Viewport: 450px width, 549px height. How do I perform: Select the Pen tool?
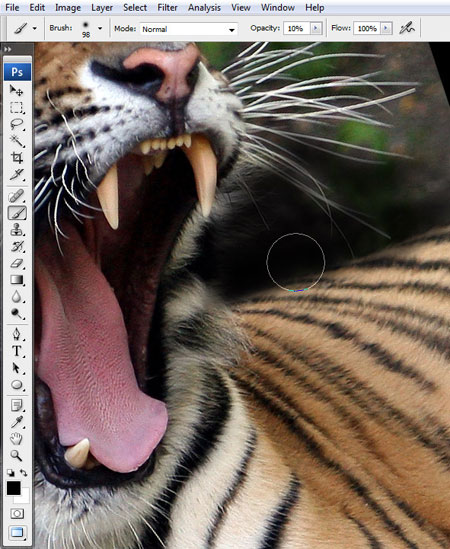pyautogui.click(x=16, y=334)
